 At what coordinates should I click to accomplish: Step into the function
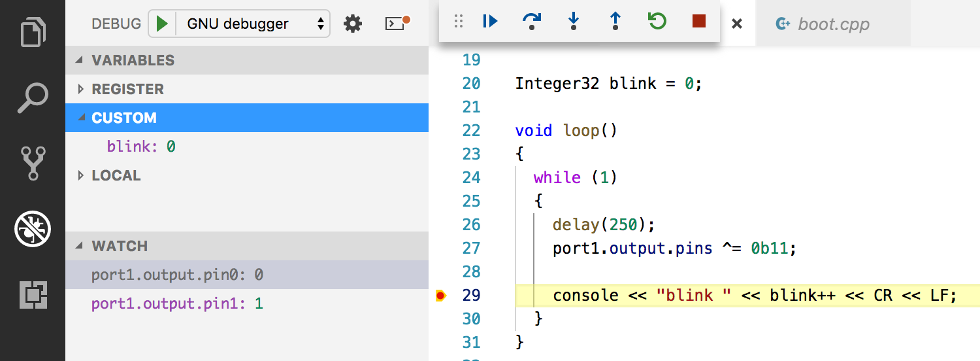(574, 22)
